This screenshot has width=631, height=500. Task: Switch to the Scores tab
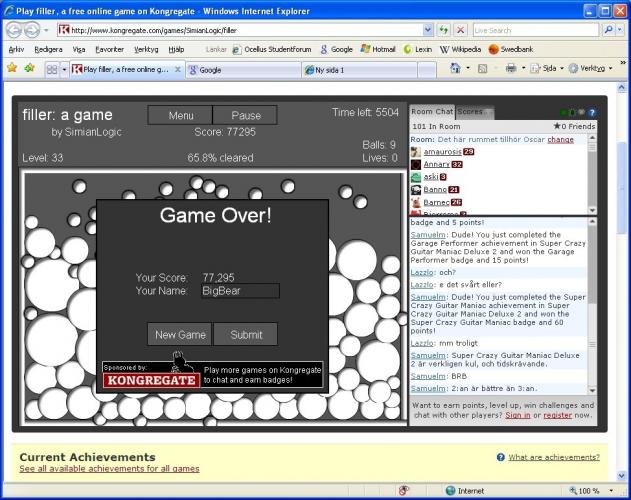click(470, 112)
